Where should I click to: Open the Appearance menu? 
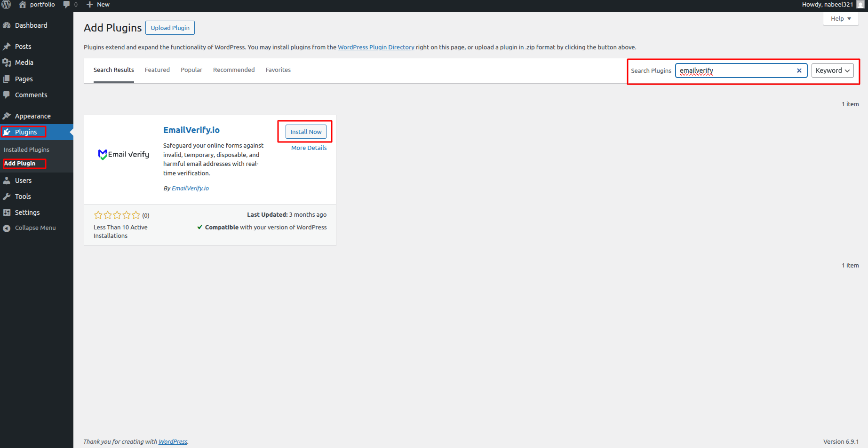(33, 116)
